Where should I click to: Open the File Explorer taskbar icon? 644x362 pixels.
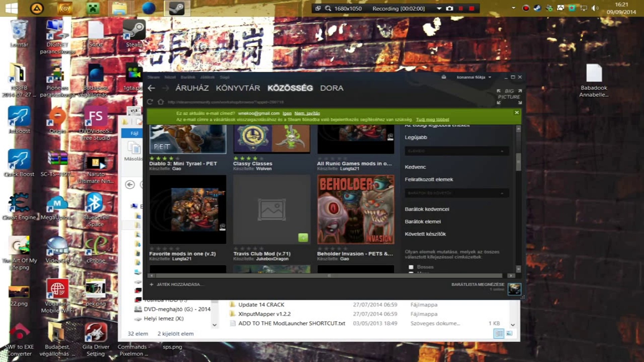click(x=119, y=8)
